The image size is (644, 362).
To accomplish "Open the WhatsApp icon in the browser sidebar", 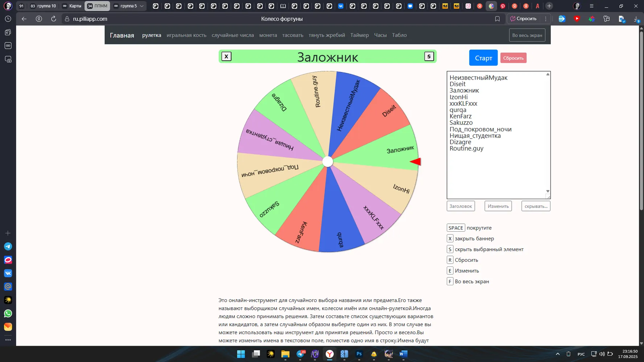I will pyautogui.click(x=8, y=313).
